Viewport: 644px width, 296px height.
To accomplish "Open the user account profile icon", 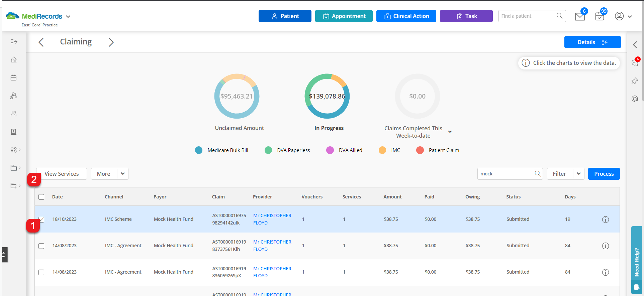I will click(619, 16).
